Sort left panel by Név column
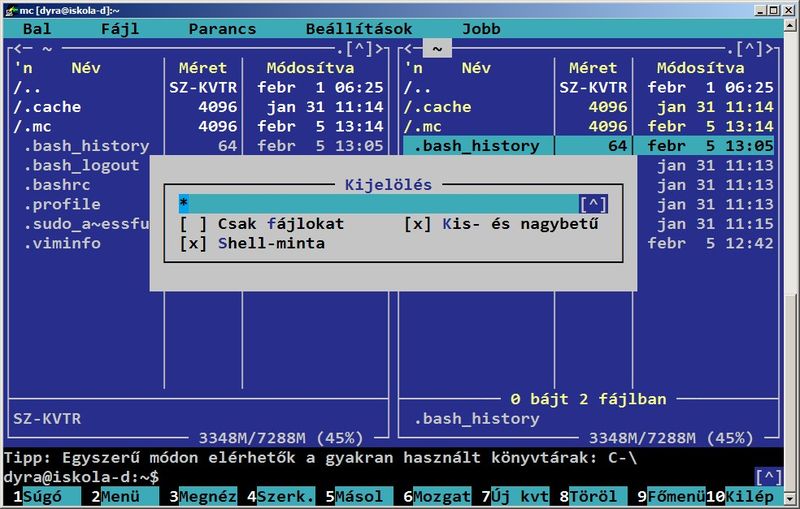 pyautogui.click(x=86, y=68)
